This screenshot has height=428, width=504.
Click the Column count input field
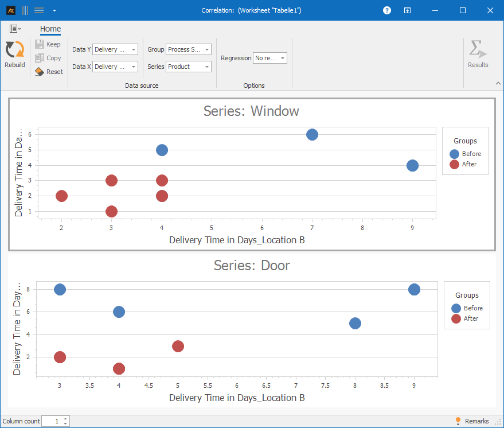coord(52,421)
